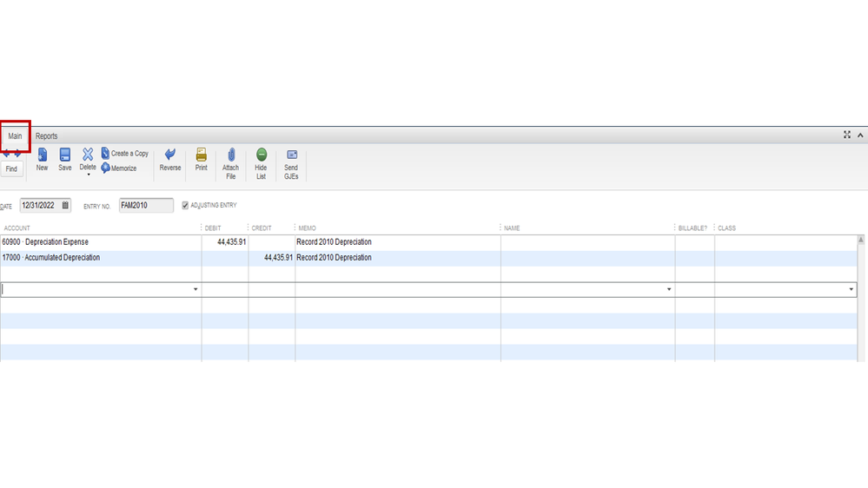
Task: Open the date calendar picker
Action: [65, 205]
